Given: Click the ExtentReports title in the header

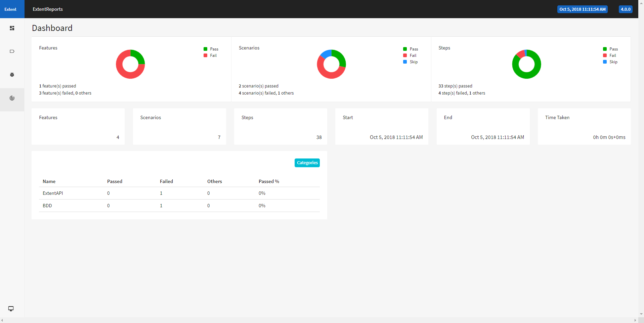Looking at the screenshot, I should 48,9.
